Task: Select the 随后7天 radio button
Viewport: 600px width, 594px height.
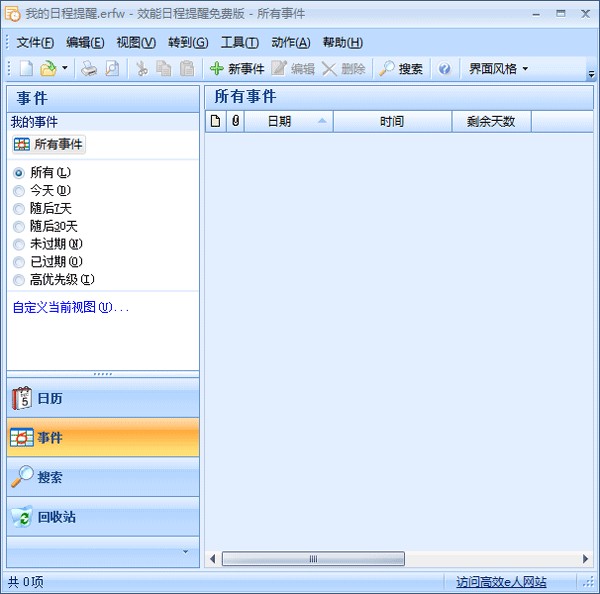Action: coord(42,208)
